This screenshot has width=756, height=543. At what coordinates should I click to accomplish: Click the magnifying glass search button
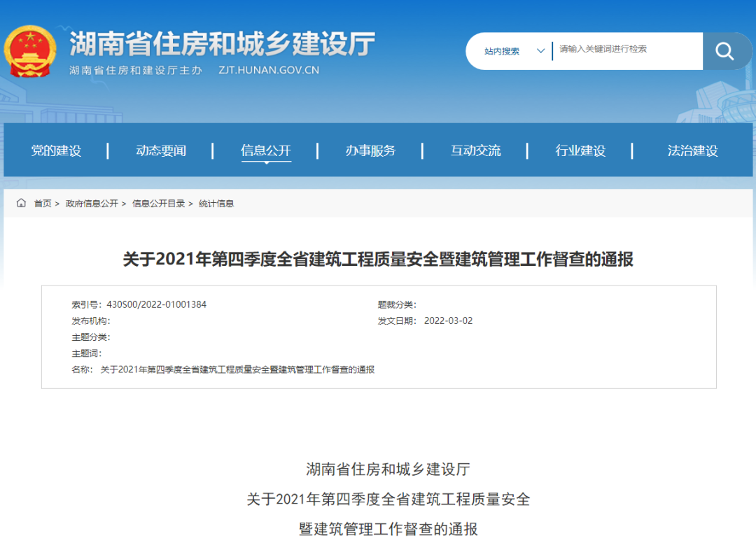[724, 51]
